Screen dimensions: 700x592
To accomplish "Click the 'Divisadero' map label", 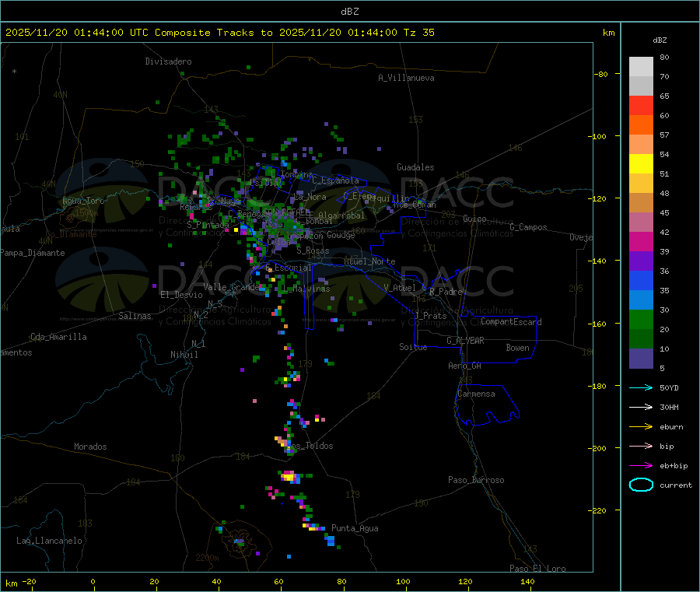I will [168, 61].
